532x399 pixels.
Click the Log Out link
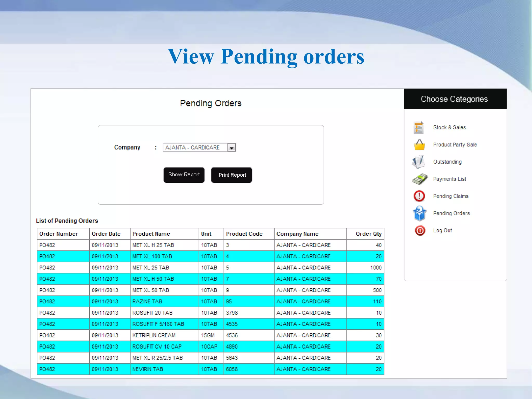(x=443, y=230)
